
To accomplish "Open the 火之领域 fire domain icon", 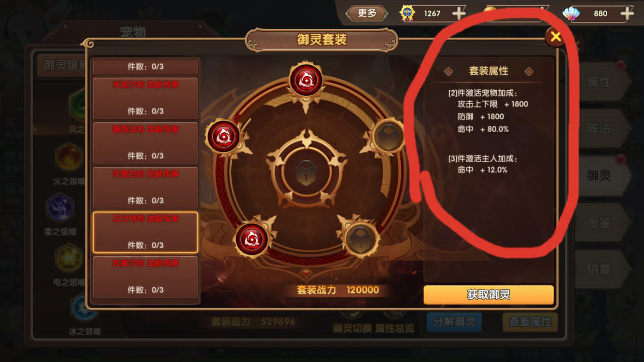I will pos(69,158).
